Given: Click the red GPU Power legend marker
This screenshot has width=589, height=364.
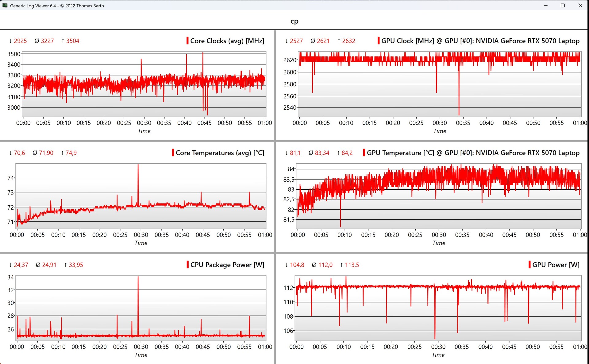Looking at the screenshot, I should pyautogui.click(x=529, y=264).
